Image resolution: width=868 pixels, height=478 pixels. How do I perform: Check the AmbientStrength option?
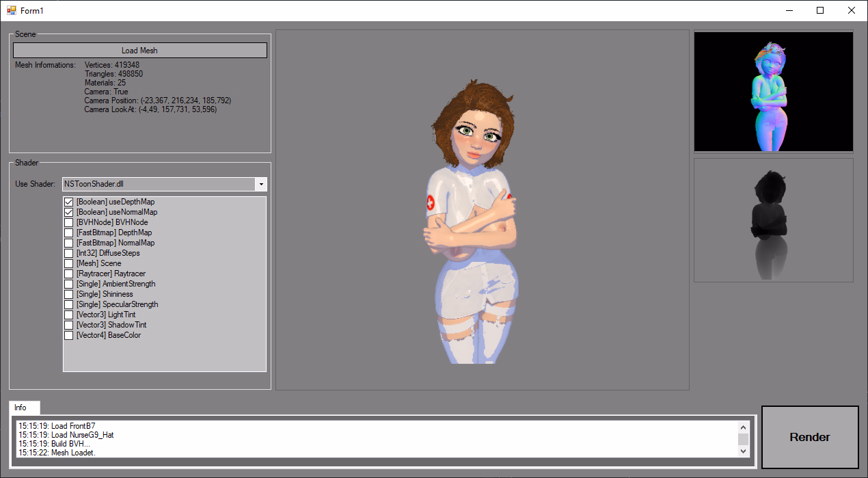point(69,284)
